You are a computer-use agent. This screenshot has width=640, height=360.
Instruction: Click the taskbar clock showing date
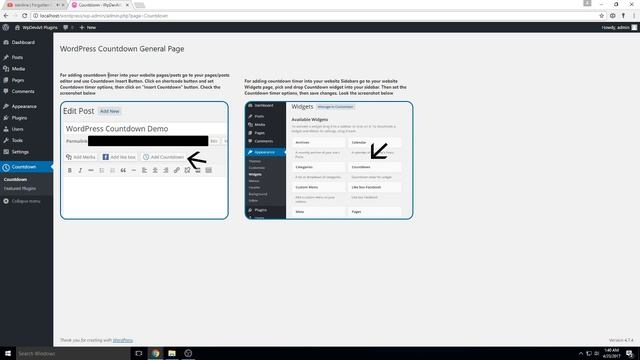pos(611,353)
